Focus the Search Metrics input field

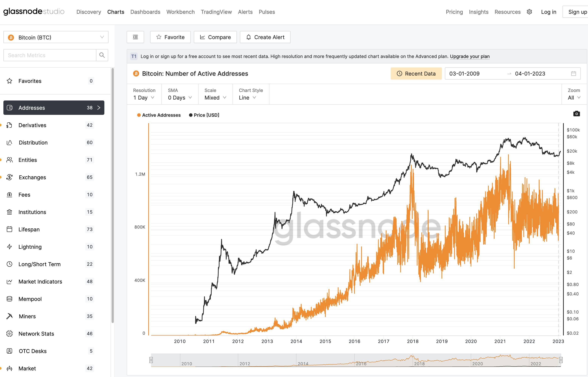coord(50,55)
